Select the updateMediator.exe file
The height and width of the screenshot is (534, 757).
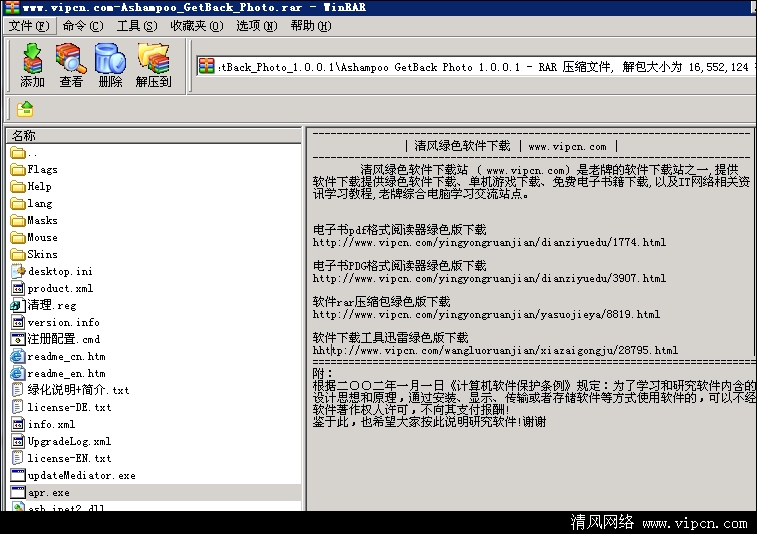point(73,475)
